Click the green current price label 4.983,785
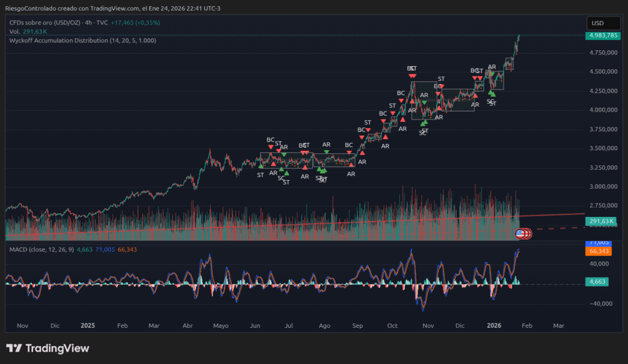Screen dimensions: 628x364 602,36
